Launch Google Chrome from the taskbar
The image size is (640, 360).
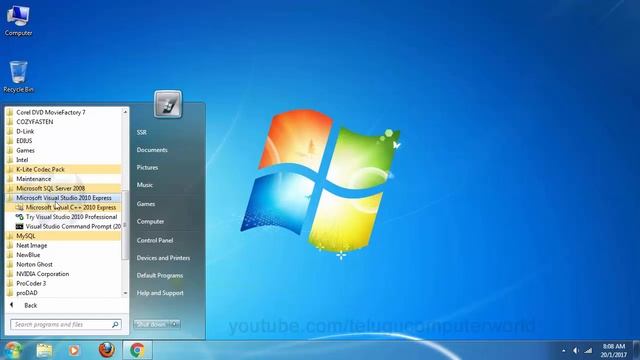tap(138, 350)
